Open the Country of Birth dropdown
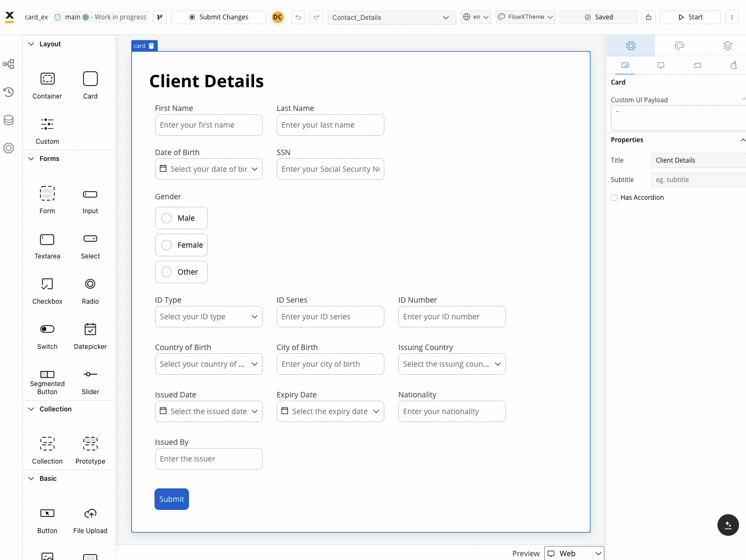Image resolution: width=746 pixels, height=560 pixels. coord(209,364)
